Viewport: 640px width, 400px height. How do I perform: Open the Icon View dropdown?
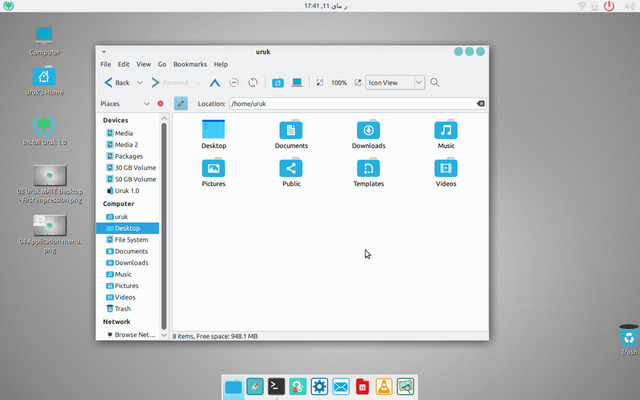pos(395,82)
